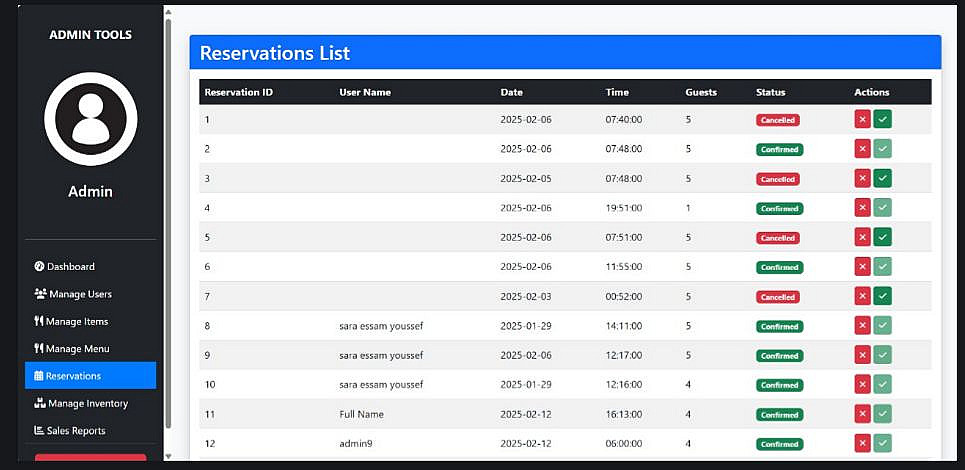Cancel reservation 10 with red X button
Screen dimensions: 965x470
862,385
